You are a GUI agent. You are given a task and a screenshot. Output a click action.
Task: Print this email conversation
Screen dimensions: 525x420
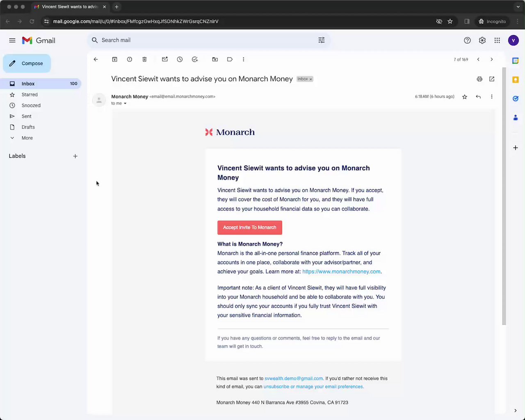(x=479, y=79)
